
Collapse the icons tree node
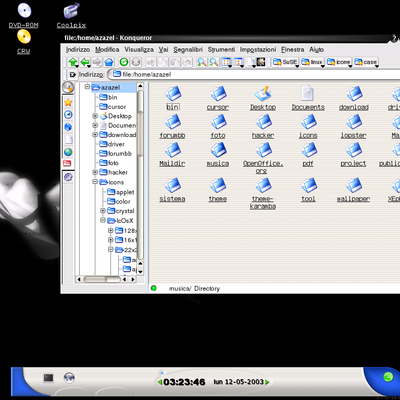[95, 182]
